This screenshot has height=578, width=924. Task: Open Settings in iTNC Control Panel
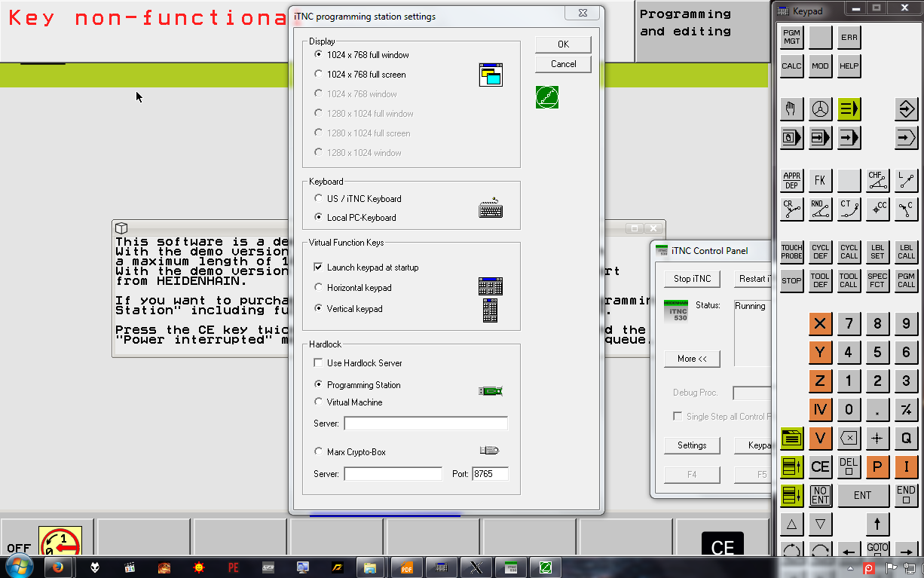[x=692, y=445]
